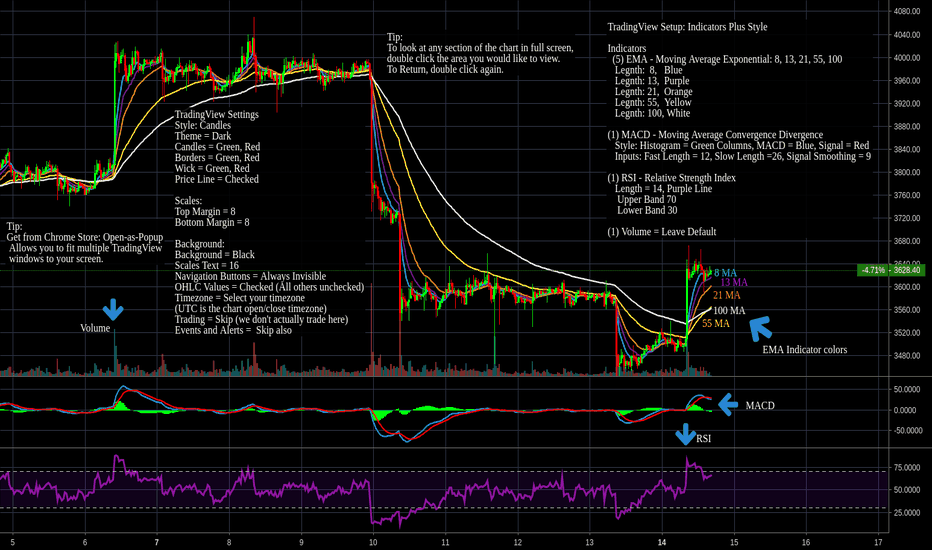Click the '(1) Volume = Leave Default' line
Viewport: 932px width, 550px height.
point(662,232)
